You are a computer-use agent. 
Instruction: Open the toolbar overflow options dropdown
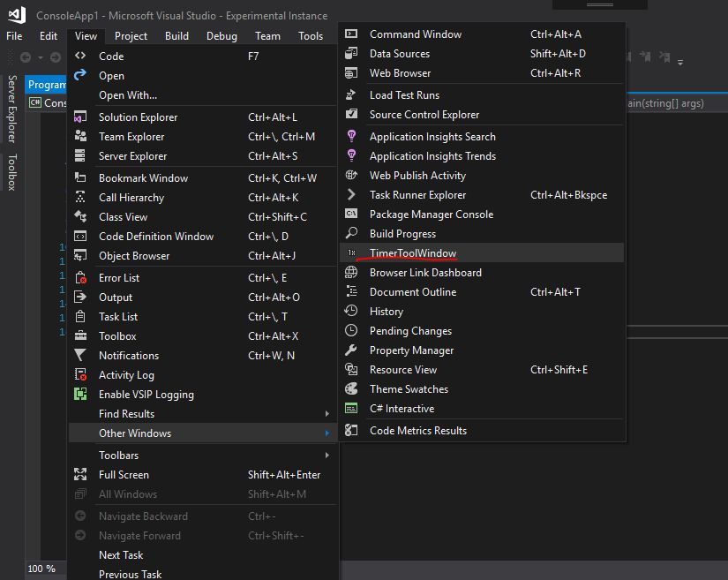point(680,62)
